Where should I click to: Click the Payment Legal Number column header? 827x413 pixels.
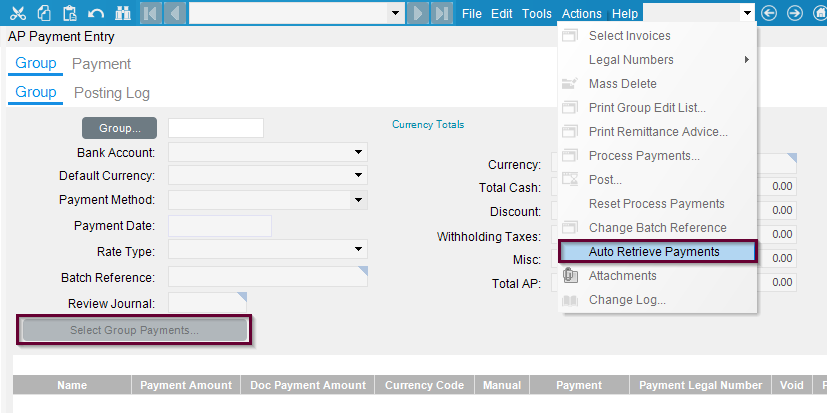pyautogui.click(x=700, y=385)
